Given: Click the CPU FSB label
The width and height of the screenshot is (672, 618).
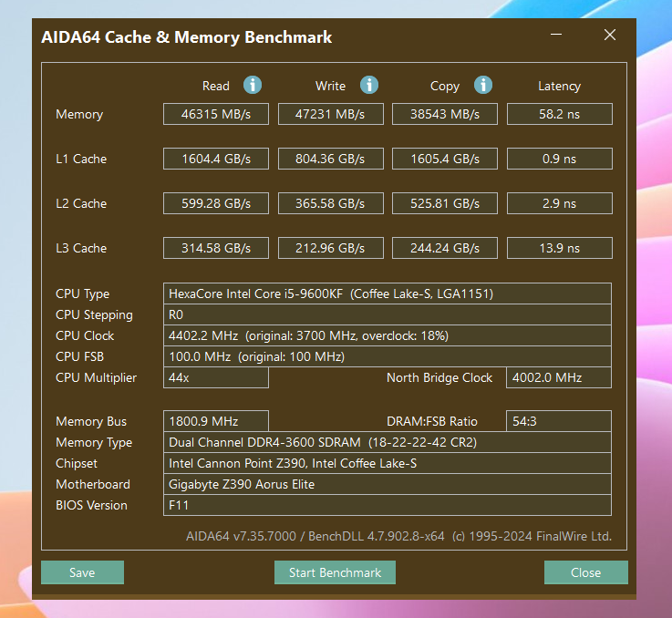Looking at the screenshot, I should point(79,356).
